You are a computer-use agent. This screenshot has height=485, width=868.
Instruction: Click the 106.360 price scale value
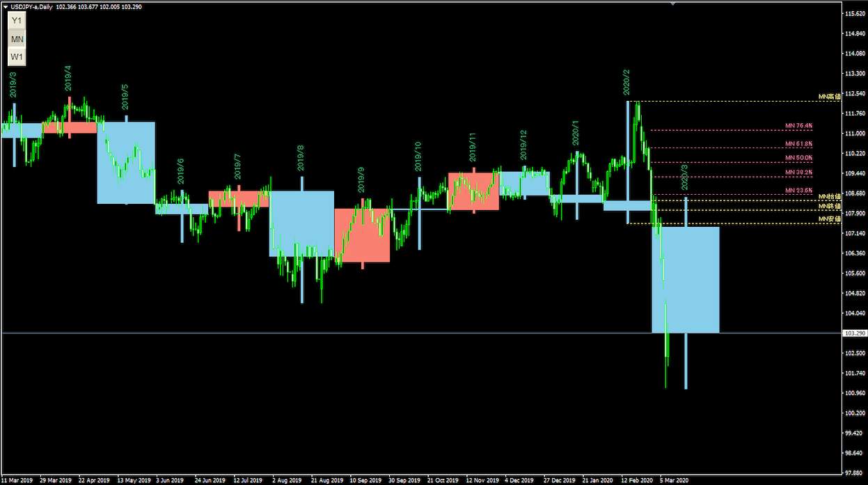(x=853, y=253)
